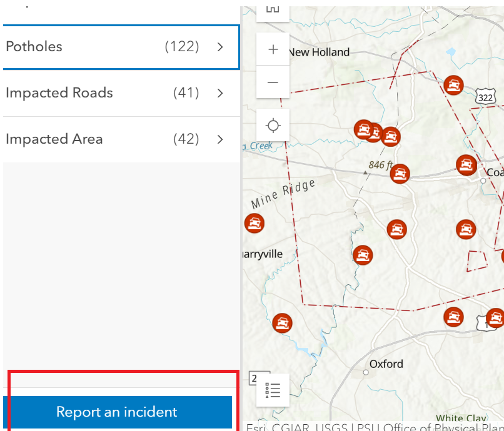Click the incident marker near Coatesville edge
Viewport: 504px width, 431px height.
tap(466, 166)
